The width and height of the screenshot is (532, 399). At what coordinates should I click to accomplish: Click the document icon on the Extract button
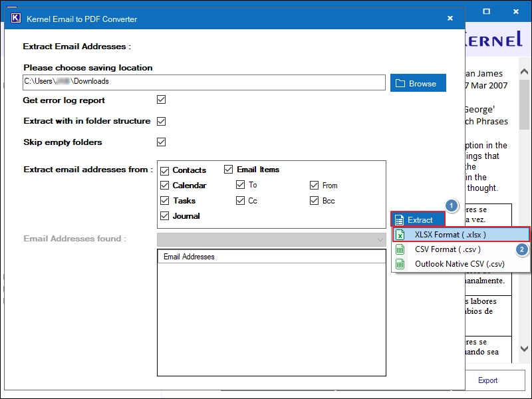(x=400, y=220)
